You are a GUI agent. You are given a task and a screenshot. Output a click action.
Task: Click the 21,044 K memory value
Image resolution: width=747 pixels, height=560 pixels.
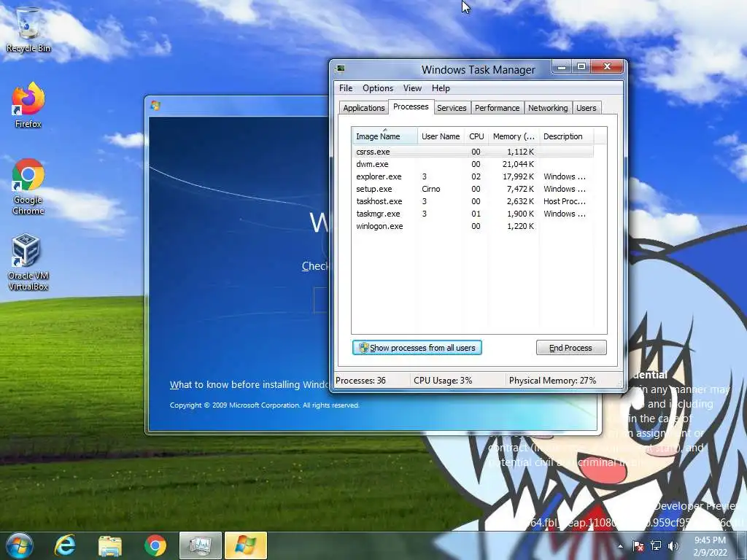518,164
